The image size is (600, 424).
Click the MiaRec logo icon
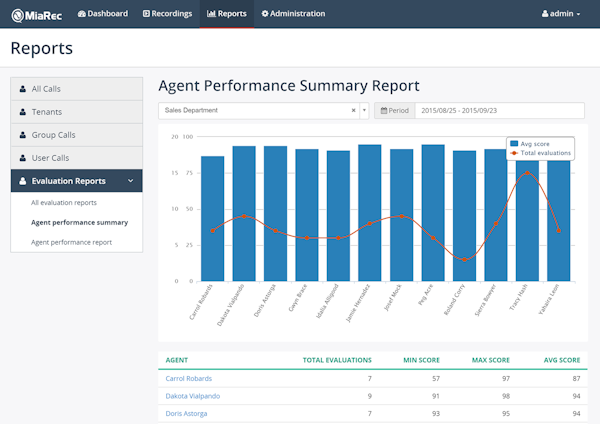click(18, 16)
